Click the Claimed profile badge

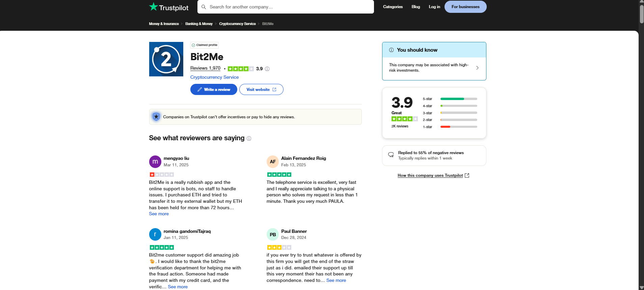205,45
